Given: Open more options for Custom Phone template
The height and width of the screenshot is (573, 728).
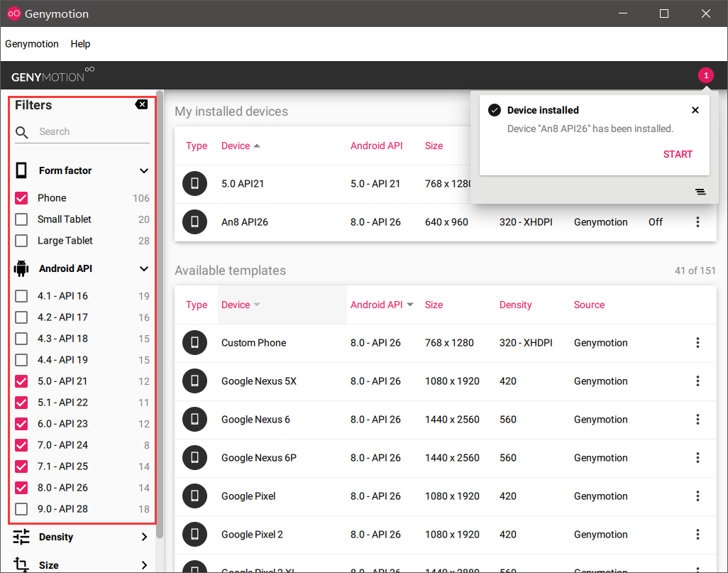Looking at the screenshot, I should (697, 342).
